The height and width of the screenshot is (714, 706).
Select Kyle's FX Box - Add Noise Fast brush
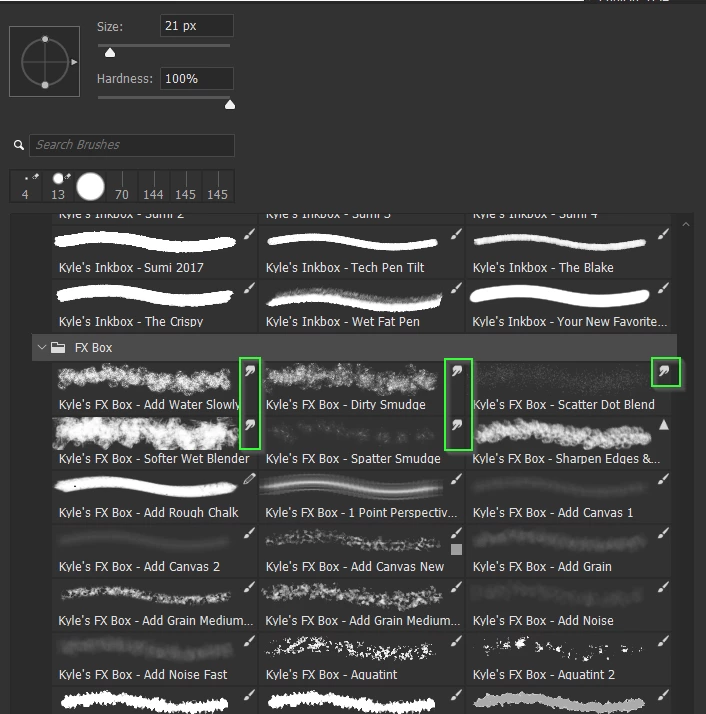pos(154,658)
